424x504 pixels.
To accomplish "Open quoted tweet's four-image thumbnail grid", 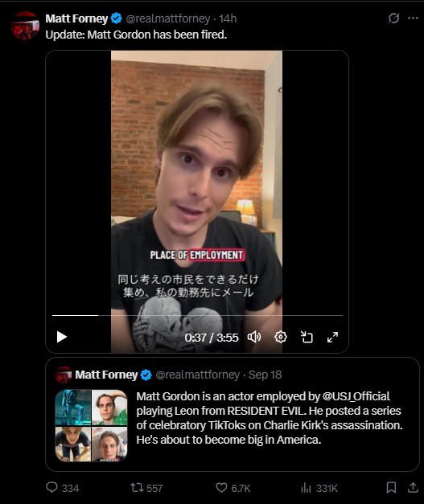I will click(x=92, y=425).
